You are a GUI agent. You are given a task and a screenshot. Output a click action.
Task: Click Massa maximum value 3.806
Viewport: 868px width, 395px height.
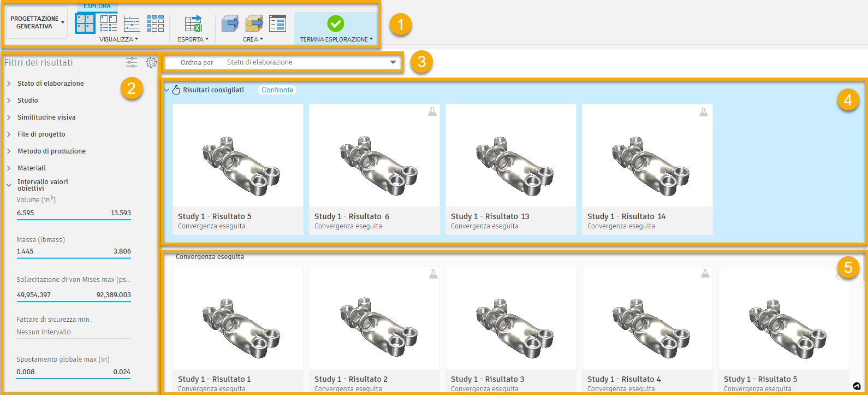(122, 251)
